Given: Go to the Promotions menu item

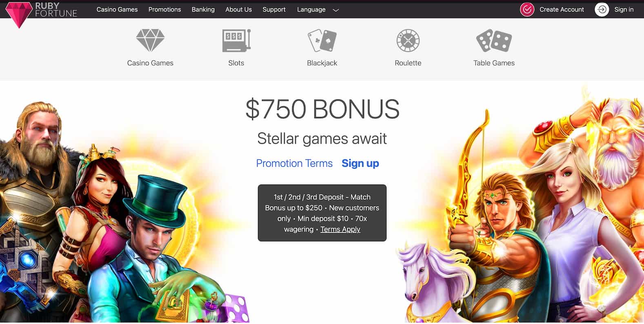Looking at the screenshot, I should point(164,9).
